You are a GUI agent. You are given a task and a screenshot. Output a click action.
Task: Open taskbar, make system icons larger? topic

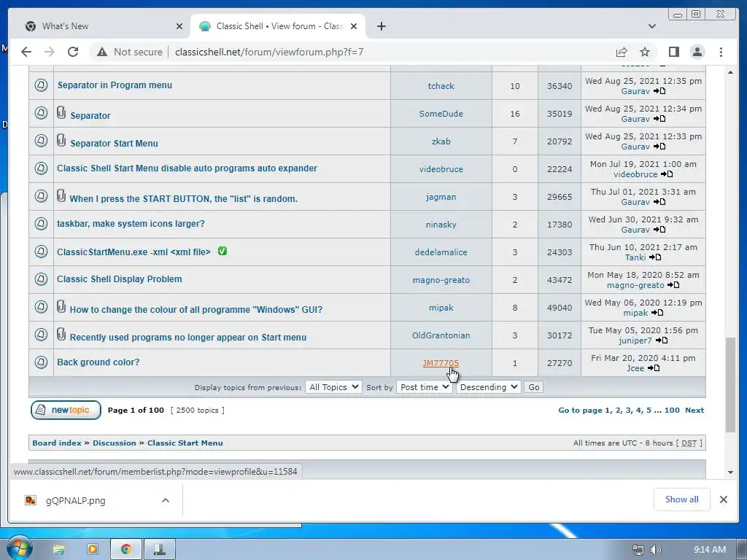point(131,223)
